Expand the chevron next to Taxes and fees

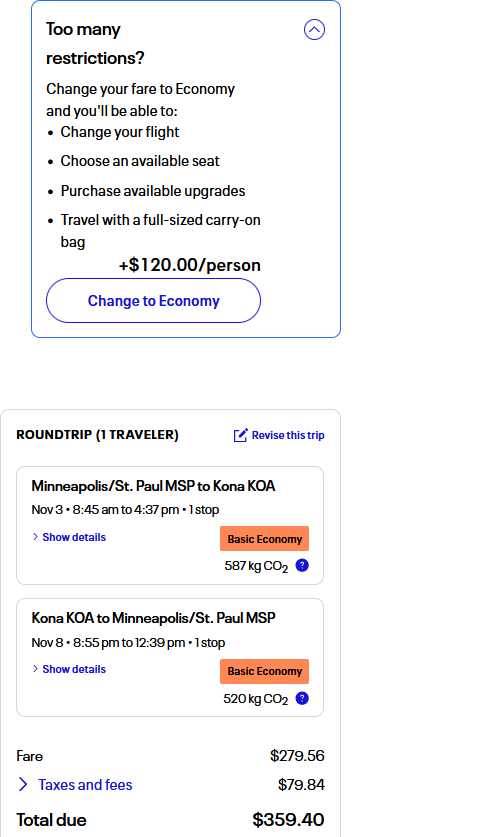click(x=23, y=784)
